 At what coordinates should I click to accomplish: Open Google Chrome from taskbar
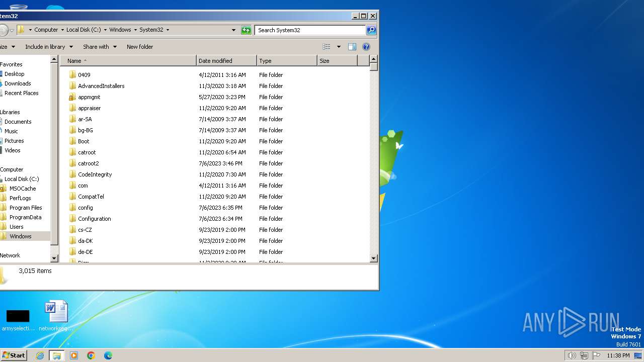[91, 355]
